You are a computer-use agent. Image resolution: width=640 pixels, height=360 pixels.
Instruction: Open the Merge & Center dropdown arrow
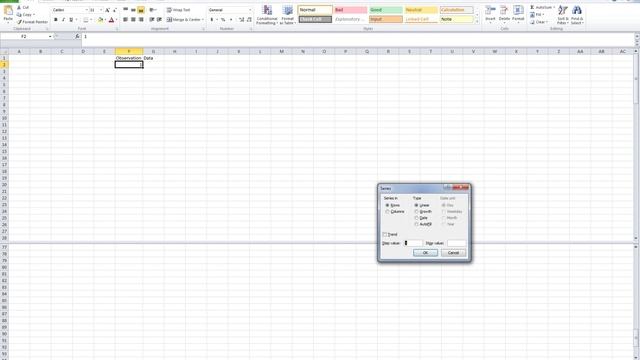click(202, 20)
